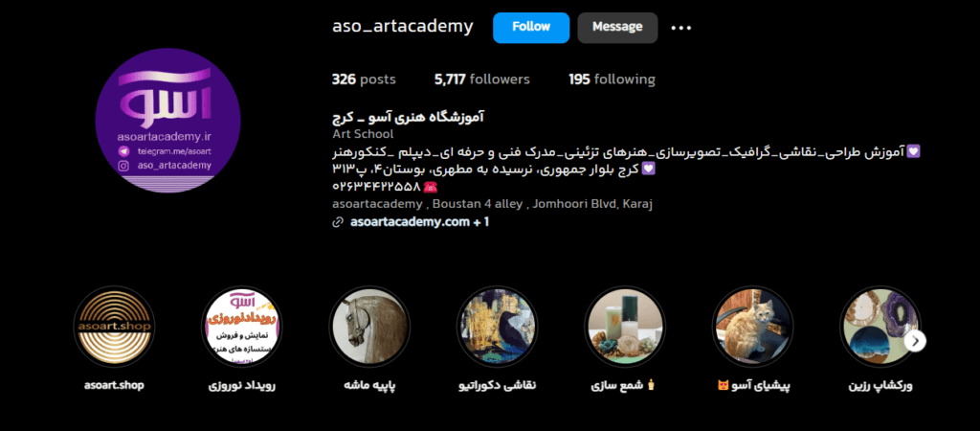Open the asoartacademy.com + 1 link
This screenshot has height=431, width=980.
click(x=419, y=222)
